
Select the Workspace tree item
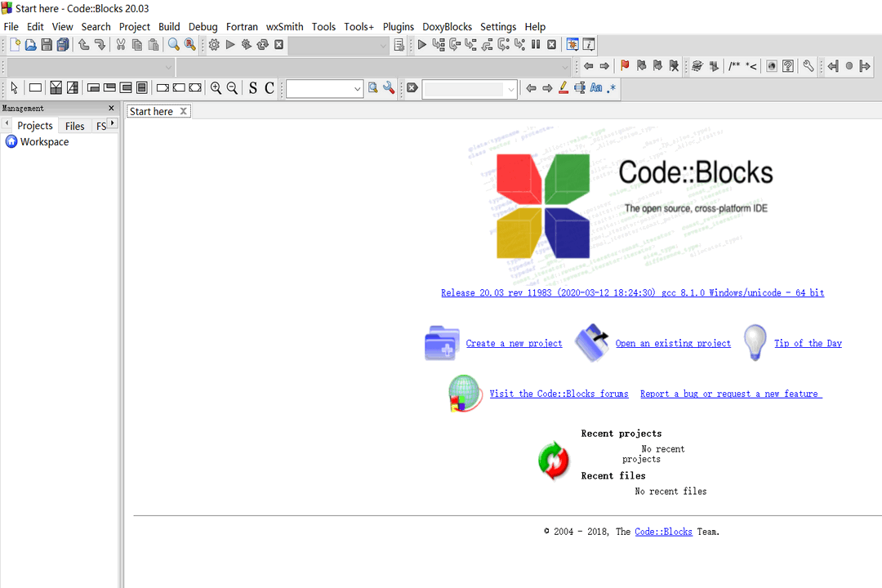(x=37, y=142)
